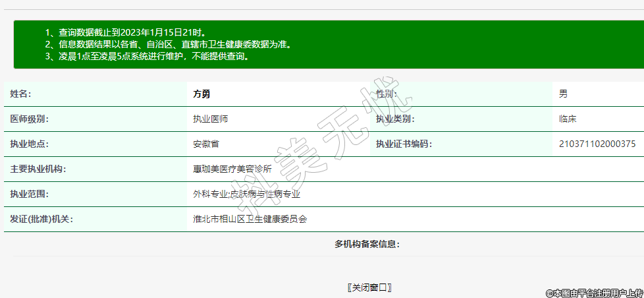
Task: Click the 姓名 field label
Action: click(x=20, y=94)
